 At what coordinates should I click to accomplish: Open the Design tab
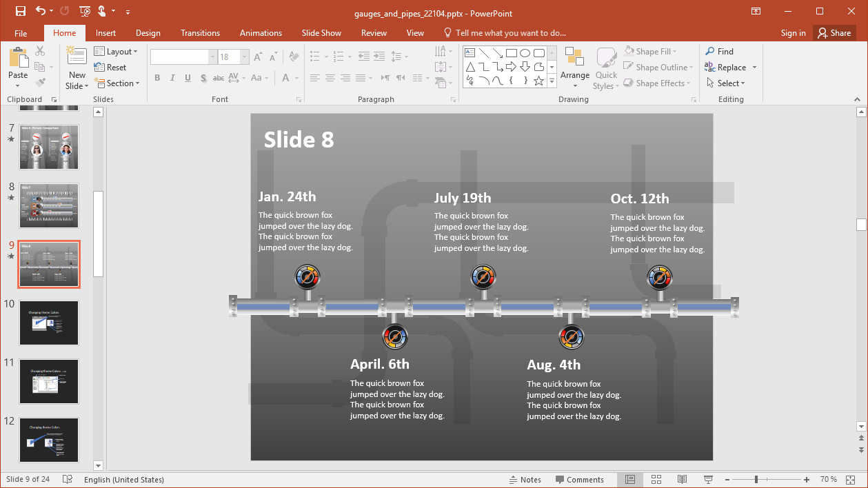coord(148,33)
